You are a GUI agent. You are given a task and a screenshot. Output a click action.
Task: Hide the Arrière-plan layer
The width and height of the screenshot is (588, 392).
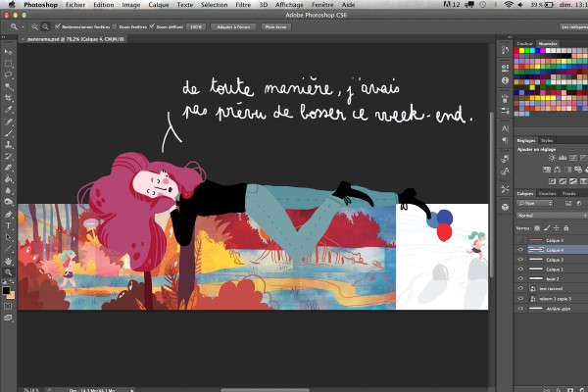(x=520, y=309)
